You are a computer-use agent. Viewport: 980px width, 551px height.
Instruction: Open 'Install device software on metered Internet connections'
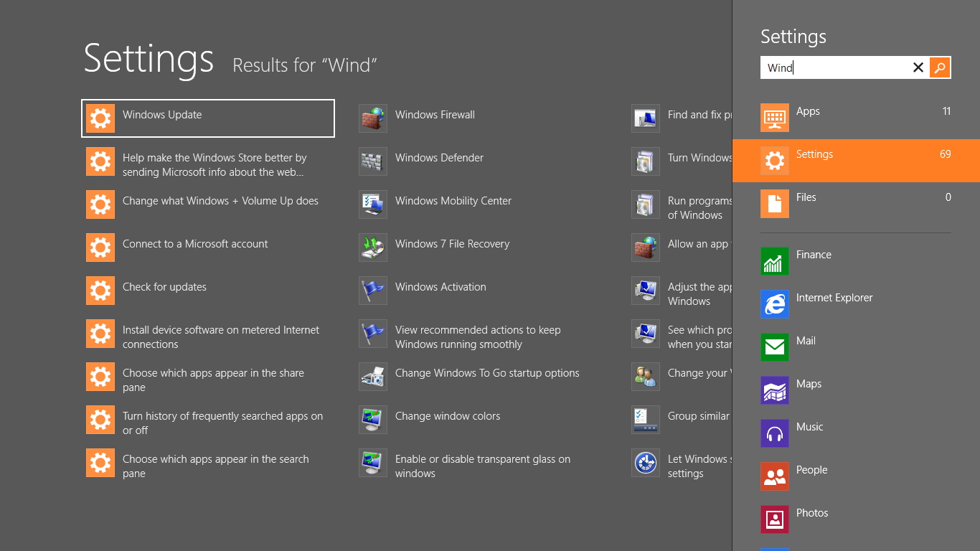pos(208,334)
